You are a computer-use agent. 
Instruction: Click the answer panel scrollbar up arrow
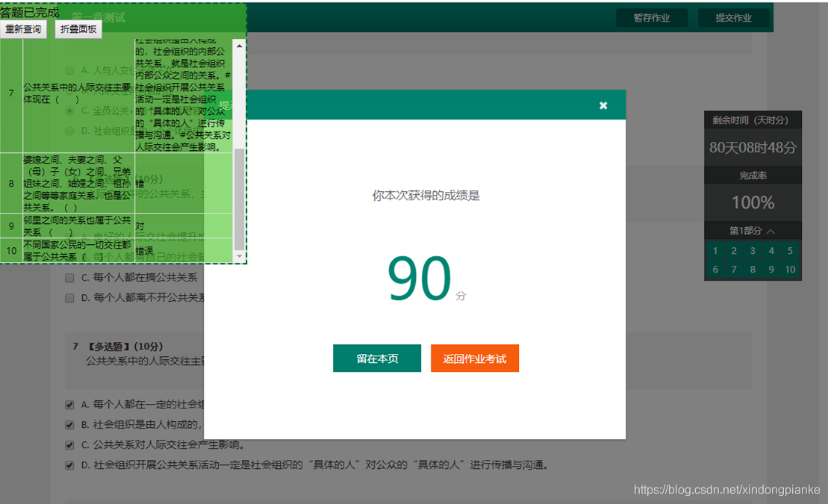[239, 46]
